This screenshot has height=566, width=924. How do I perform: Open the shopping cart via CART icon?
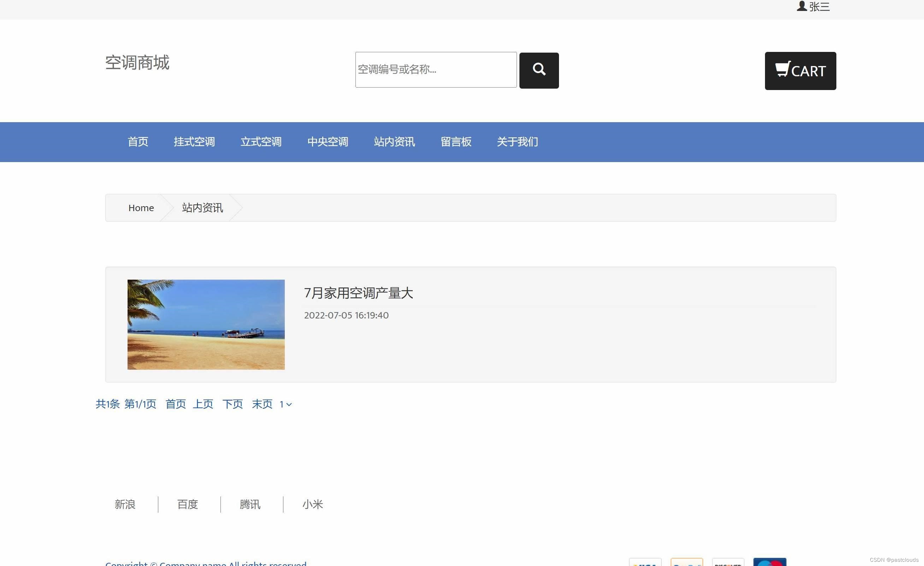coord(800,71)
